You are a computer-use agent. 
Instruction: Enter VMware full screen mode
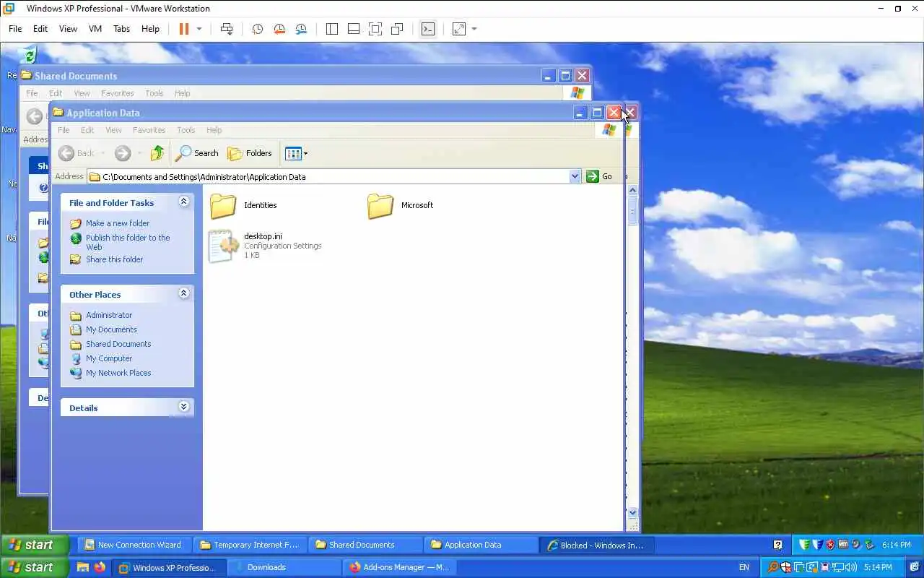tap(375, 29)
